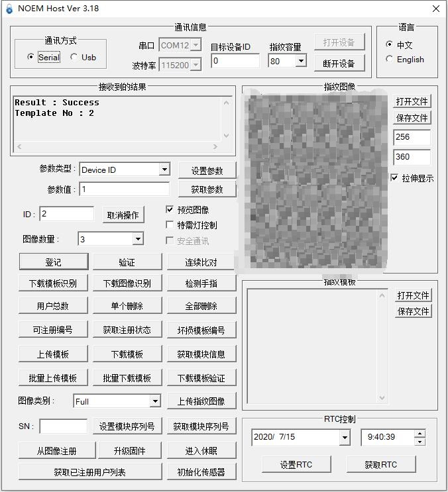Click the 获取参数 button

pyautogui.click(x=207, y=189)
